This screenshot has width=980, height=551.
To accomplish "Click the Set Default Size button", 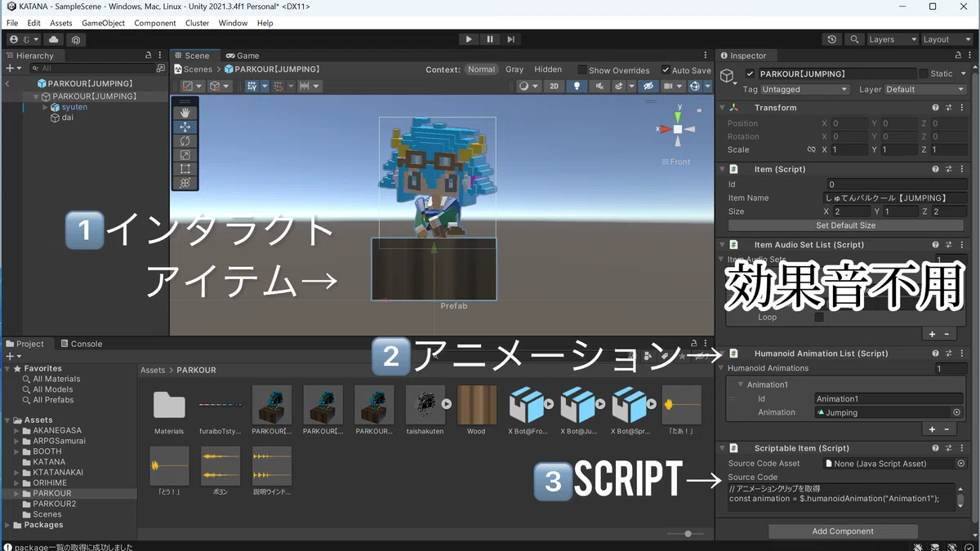I will click(845, 225).
